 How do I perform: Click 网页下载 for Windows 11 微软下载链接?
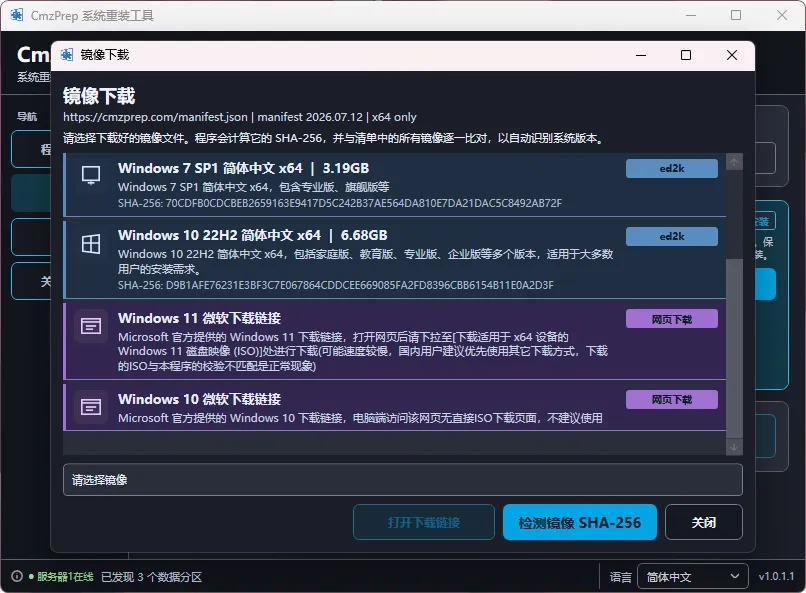(672, 319)
